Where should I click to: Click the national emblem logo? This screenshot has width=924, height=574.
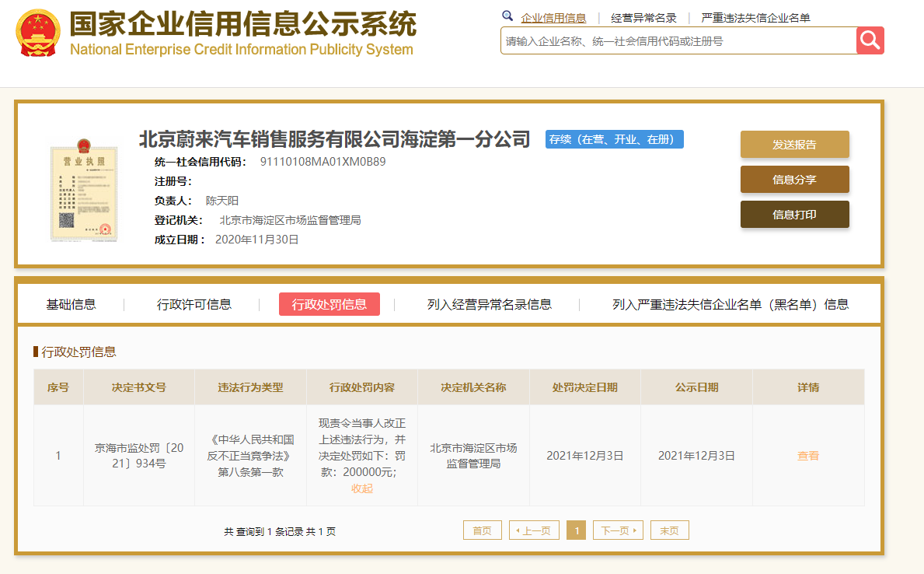(38, 33)
